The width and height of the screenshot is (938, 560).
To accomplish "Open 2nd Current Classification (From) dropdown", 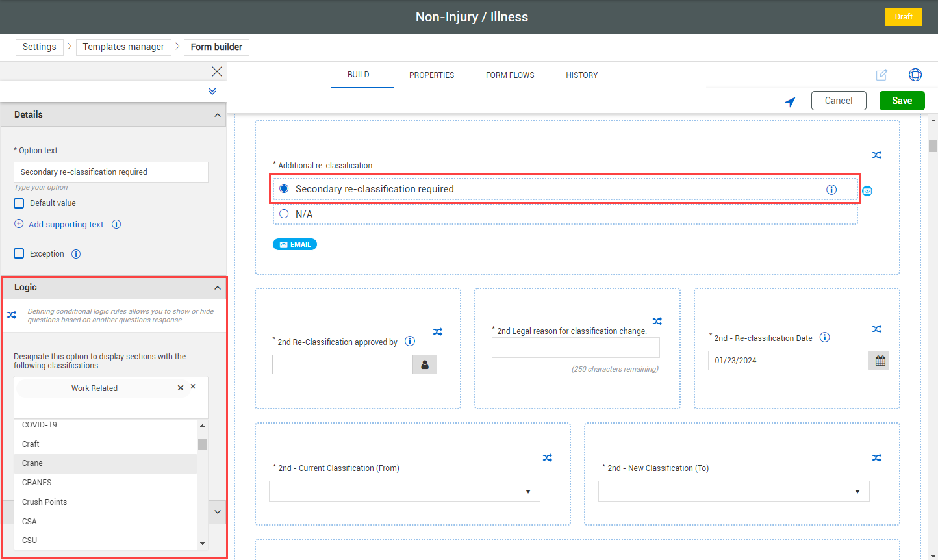I will coord(404,491).
